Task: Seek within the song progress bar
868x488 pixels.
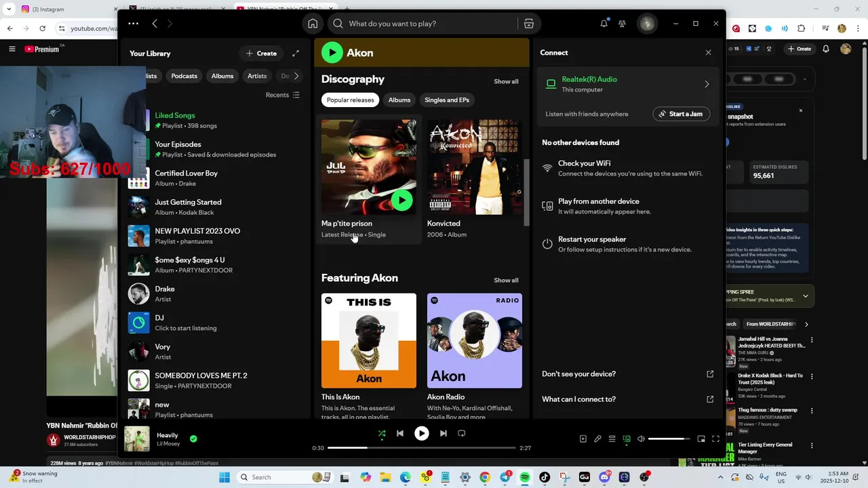Action: pos(422,448)
